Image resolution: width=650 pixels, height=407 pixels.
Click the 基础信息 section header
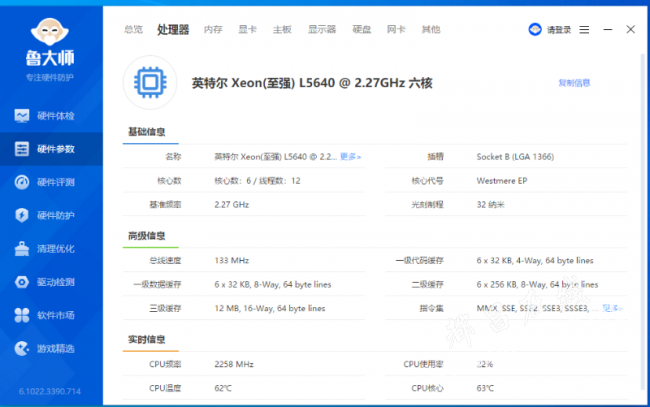(x=146, y=132)
